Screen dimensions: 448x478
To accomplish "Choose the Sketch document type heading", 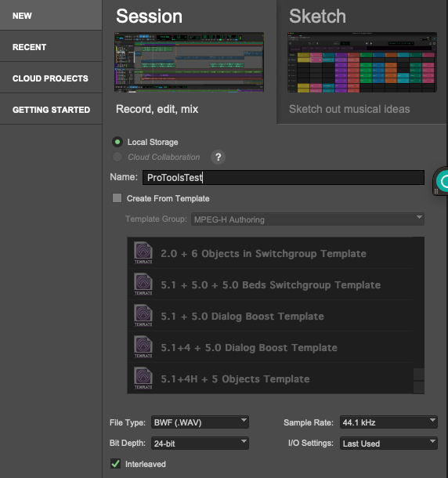I will coord(317,16).
